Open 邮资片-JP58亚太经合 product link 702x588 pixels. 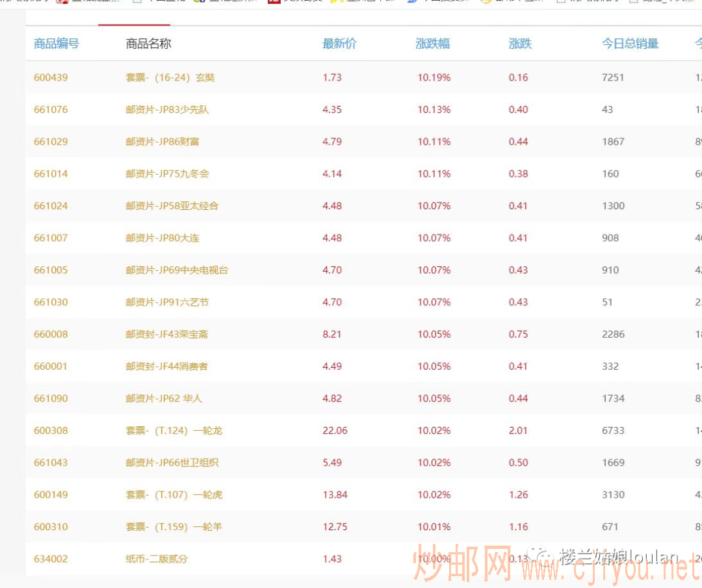[172, 206]
